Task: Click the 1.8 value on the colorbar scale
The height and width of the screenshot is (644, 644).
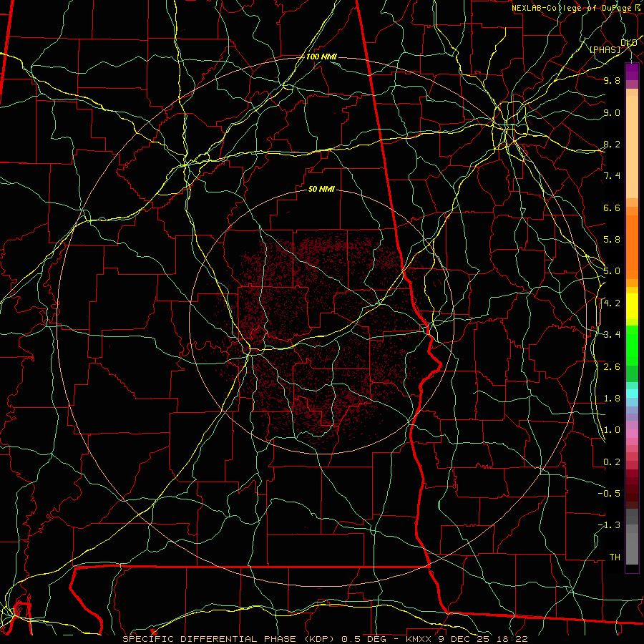Action: [612, 399]
